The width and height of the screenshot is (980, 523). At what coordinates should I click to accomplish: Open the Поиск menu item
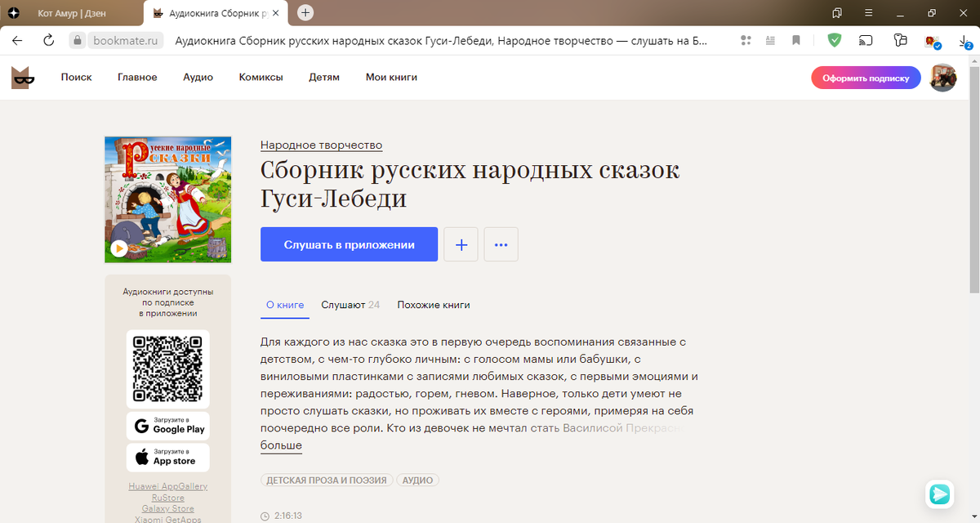77,78
